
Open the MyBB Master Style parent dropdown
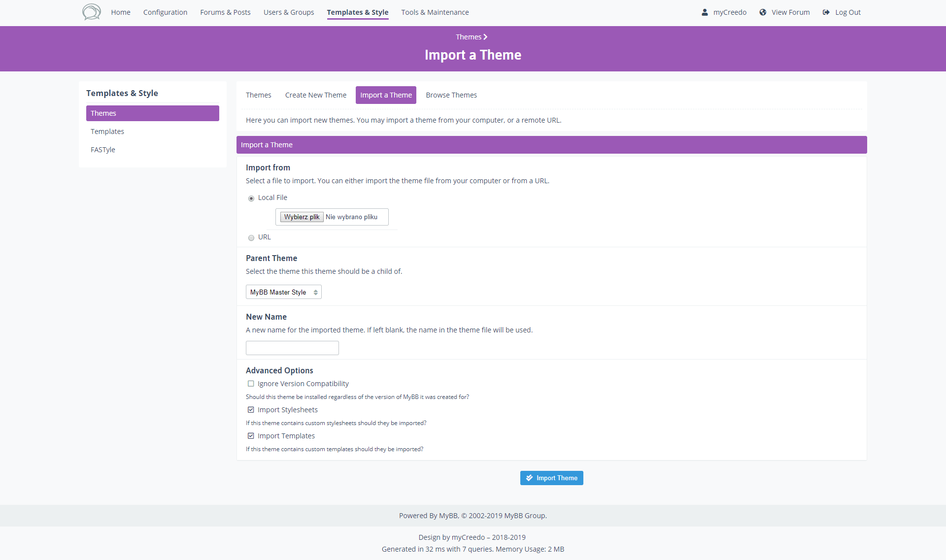pos(283,292)
